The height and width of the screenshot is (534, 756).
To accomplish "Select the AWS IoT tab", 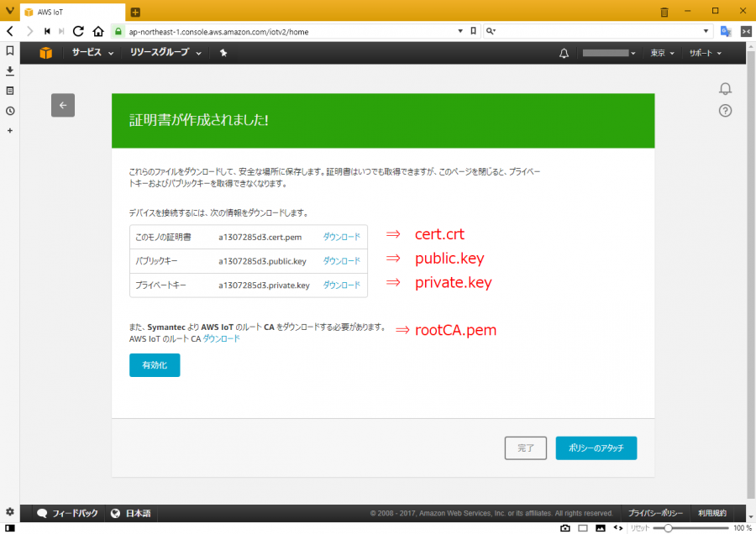I will [72, 12].
